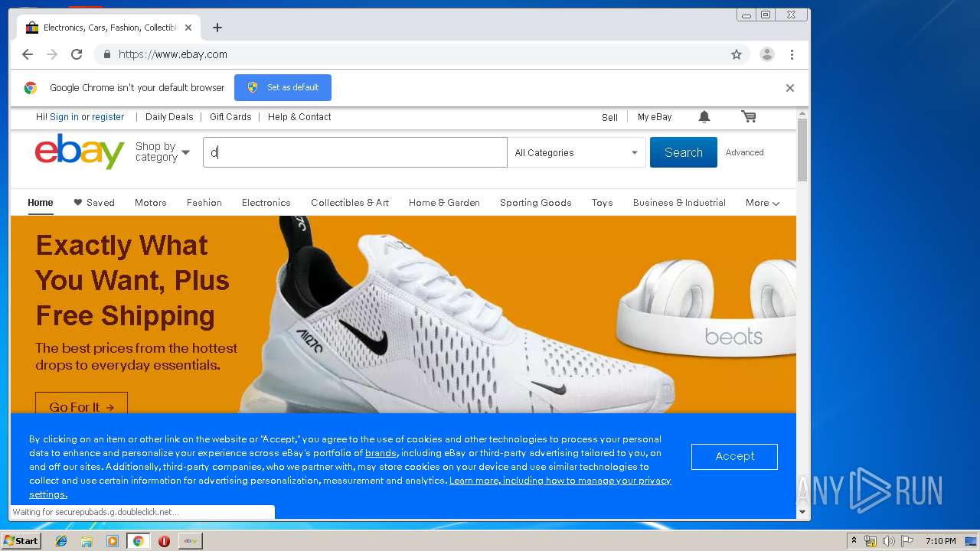Open the Toys category

(x=603, y=203)
